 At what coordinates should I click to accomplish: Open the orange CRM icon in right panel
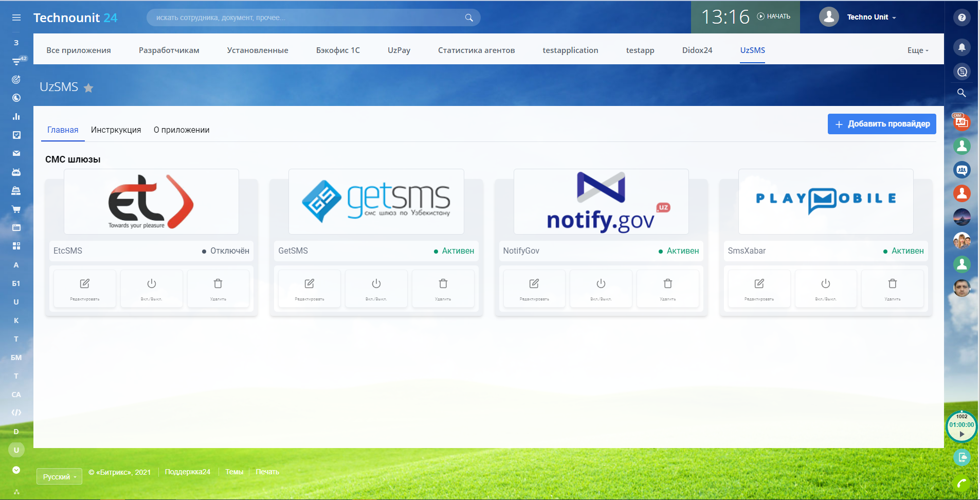(961, 121)
